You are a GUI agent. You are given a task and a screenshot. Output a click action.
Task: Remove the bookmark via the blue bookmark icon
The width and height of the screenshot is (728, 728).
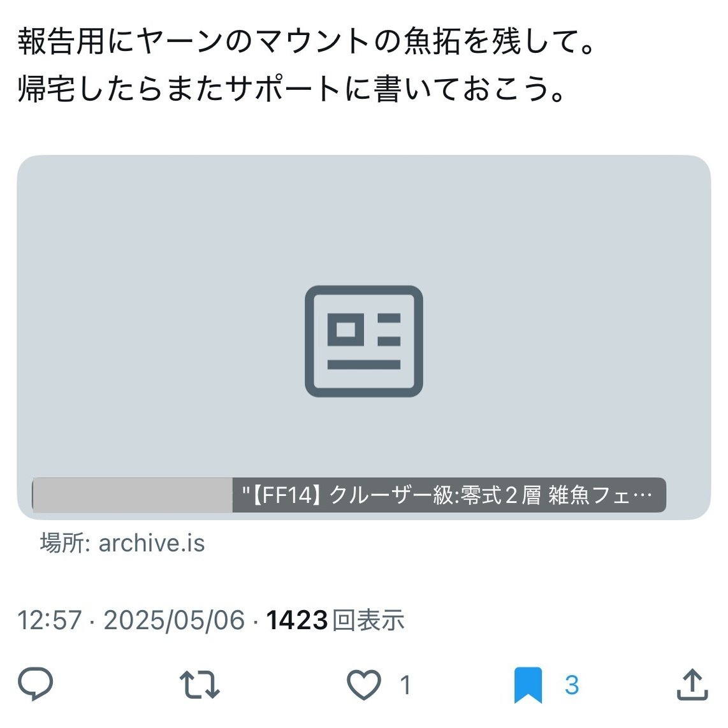tap(528, 685)
